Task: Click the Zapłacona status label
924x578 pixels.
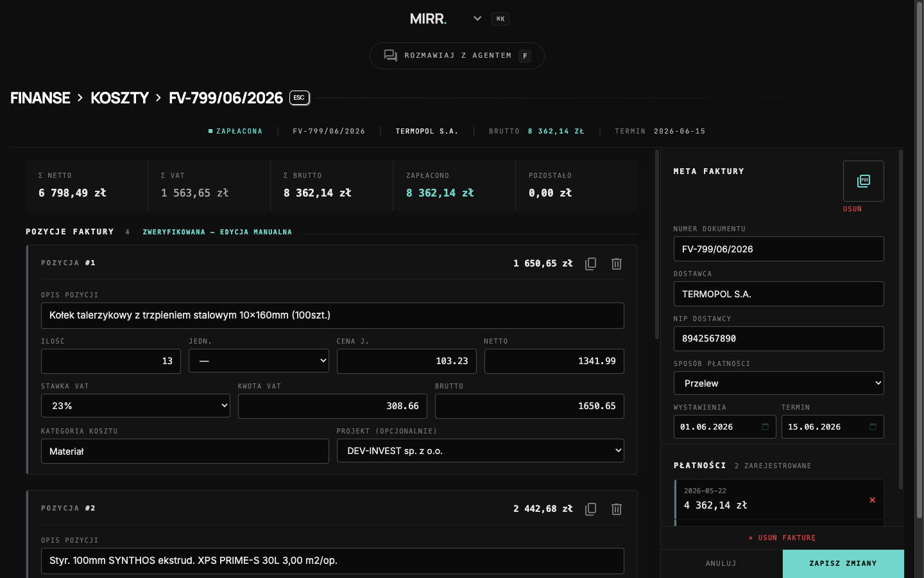Action: pos(235,131)
